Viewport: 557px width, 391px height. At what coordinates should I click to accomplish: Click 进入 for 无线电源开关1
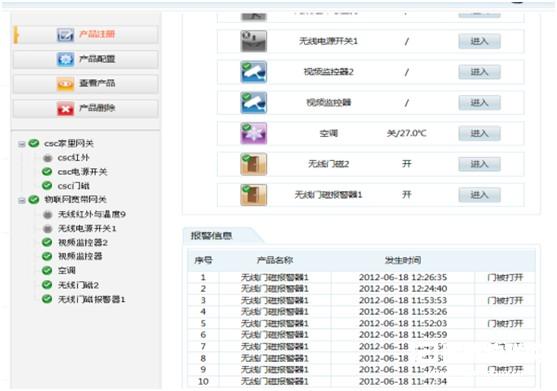pyautogui.click(x=479, y=41)
